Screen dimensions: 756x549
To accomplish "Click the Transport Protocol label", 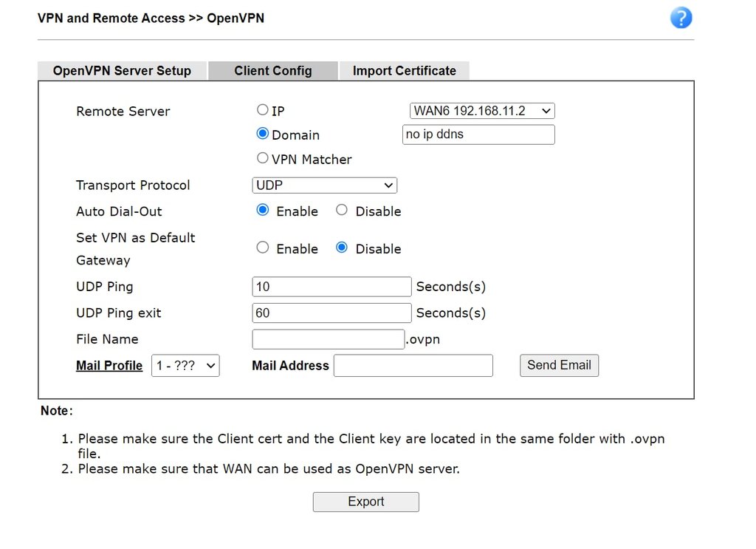I will click(133, 185).
